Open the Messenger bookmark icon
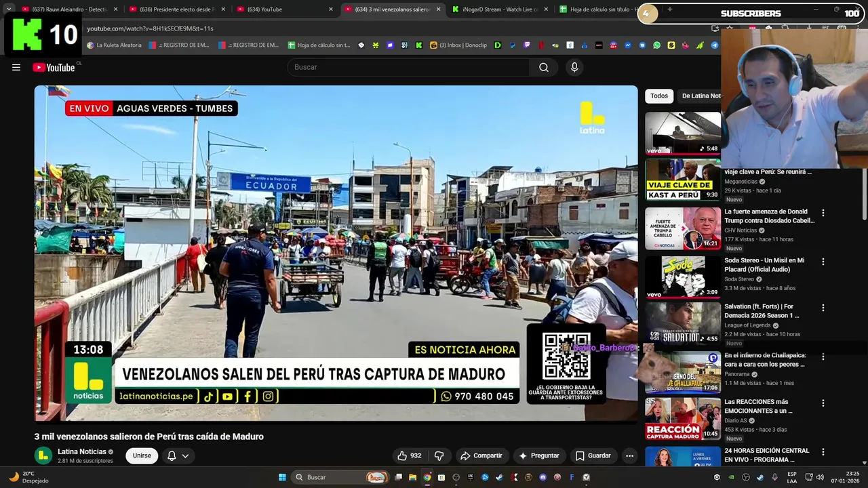The image size is (868, 488). (x=628, y=45)
